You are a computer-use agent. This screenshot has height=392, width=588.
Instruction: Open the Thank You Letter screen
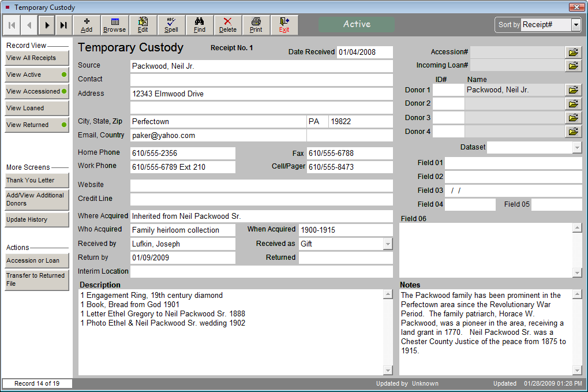36,180
